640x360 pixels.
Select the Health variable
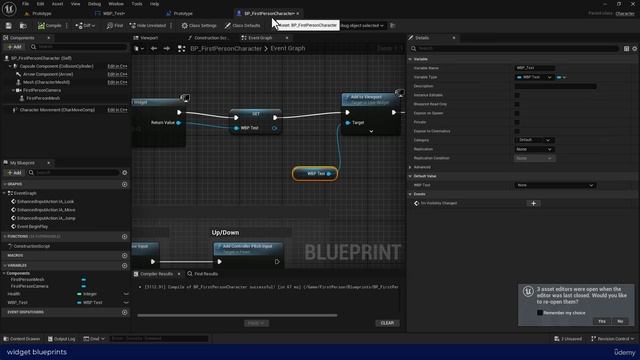tap(13, 294)
